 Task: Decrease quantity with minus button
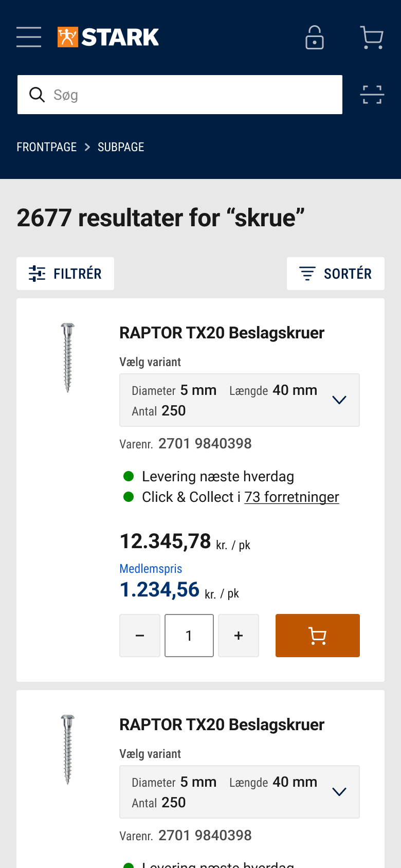(140, 636)
